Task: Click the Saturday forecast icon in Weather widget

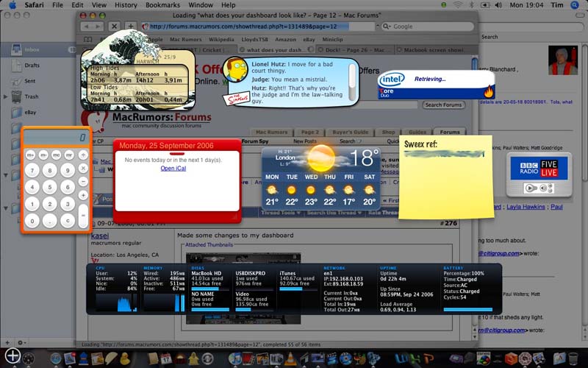Action: point(369,190)
